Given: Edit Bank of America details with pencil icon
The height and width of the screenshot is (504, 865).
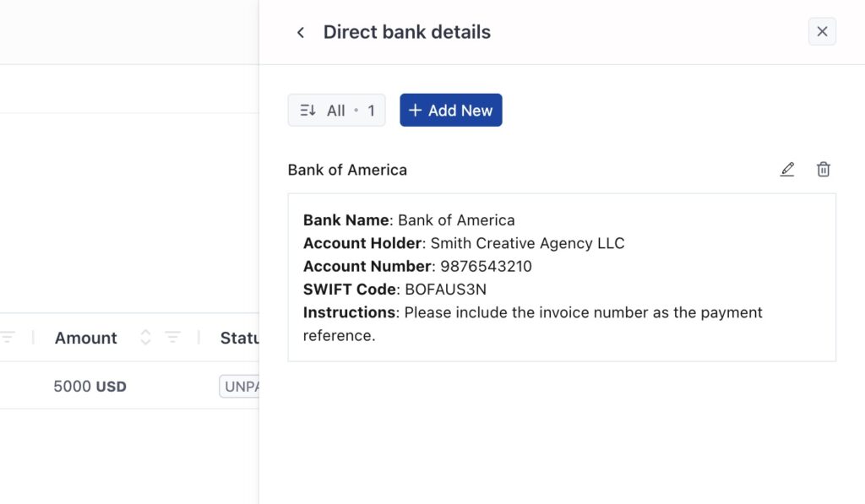Looking at the screenshot, I should click(x=787, y=170).
